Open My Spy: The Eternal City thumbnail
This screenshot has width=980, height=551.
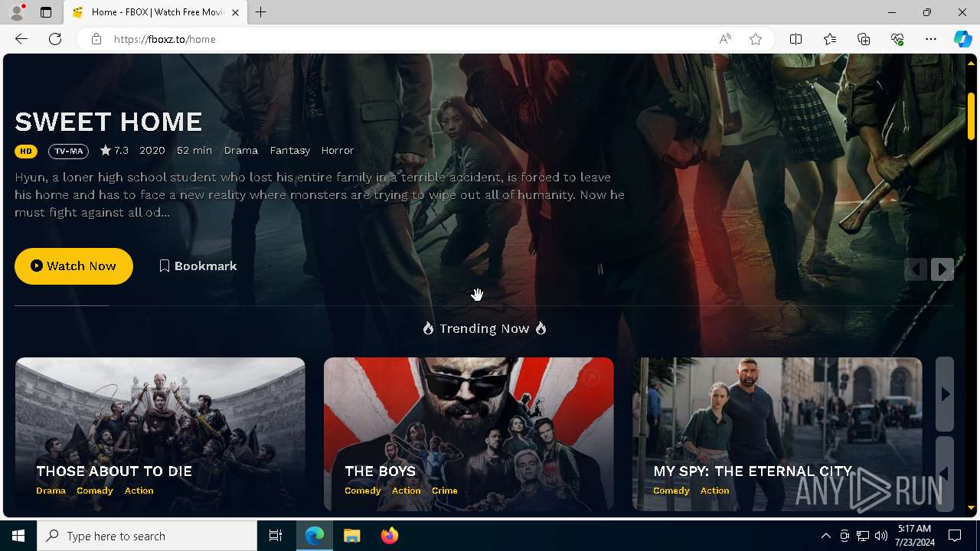click(777, 434)
